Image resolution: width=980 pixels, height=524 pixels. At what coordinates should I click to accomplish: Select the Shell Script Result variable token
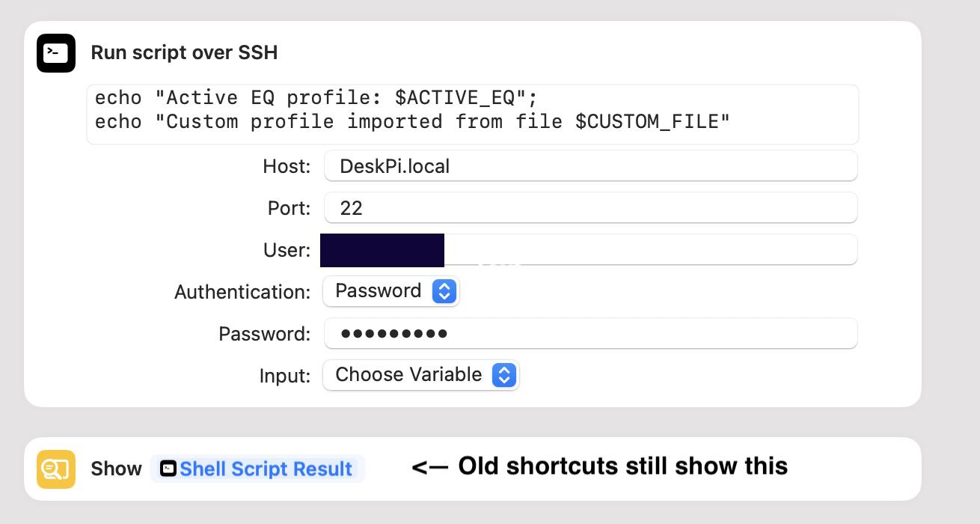pos(257,469)
